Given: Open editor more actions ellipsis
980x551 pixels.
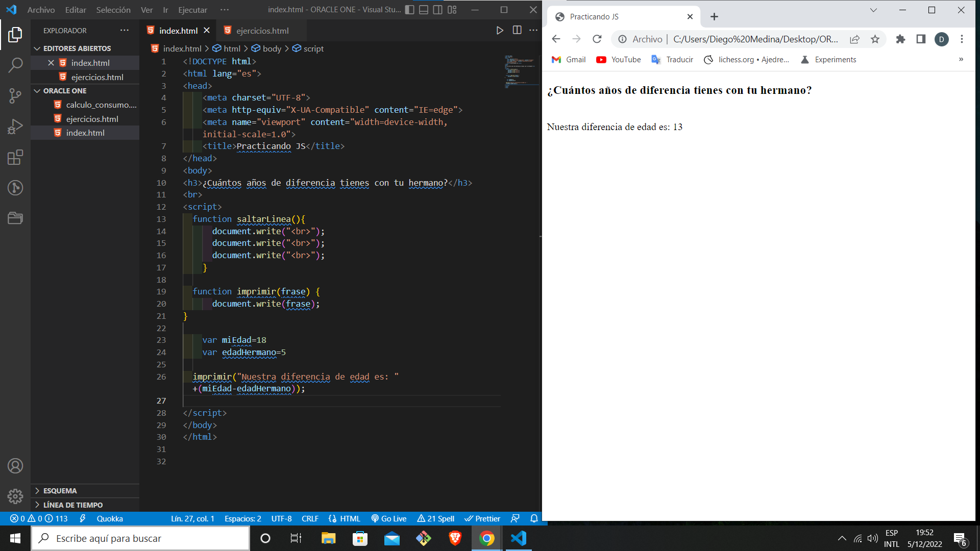Looking at the screenshot, I should pyautogui.click(x=533, y=31).
